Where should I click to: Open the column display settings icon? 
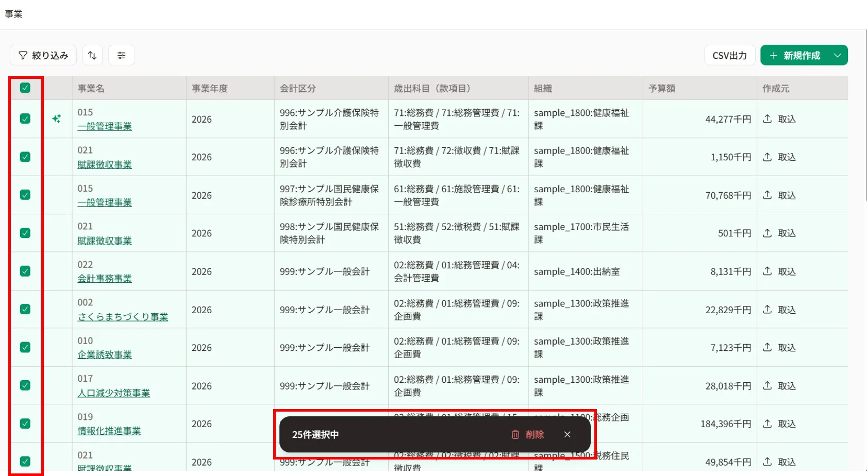tap(122, 55)
